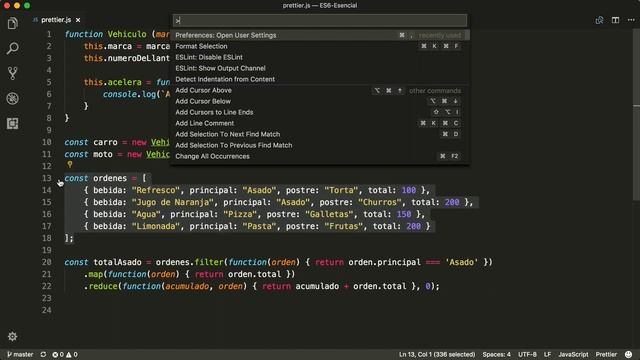The image size is (640, 360).
Task: Change language mode JavaScript
Action: 573,354
